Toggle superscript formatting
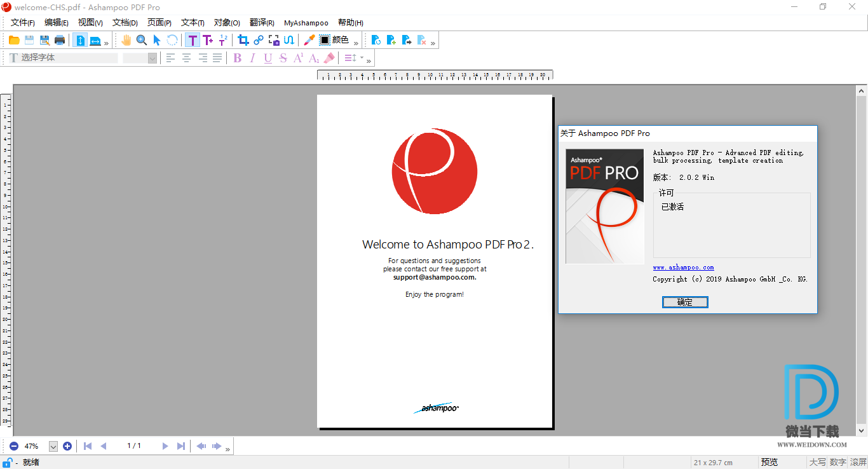Image resolution: width=868 pixels, height=469 pixels. [x=299, y=58]
